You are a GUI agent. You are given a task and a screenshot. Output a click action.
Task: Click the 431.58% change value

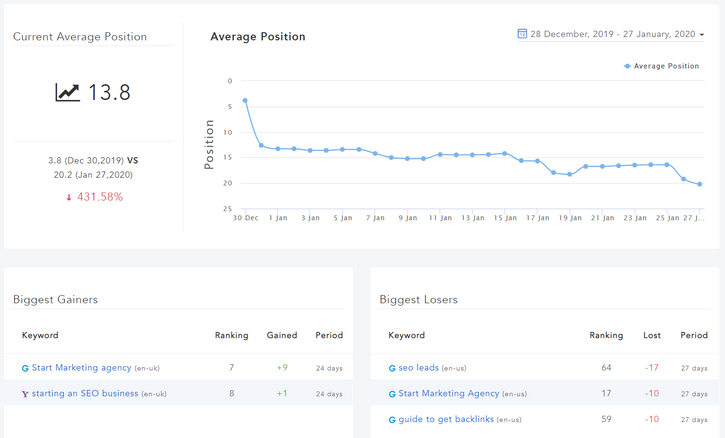click(100, 197)
